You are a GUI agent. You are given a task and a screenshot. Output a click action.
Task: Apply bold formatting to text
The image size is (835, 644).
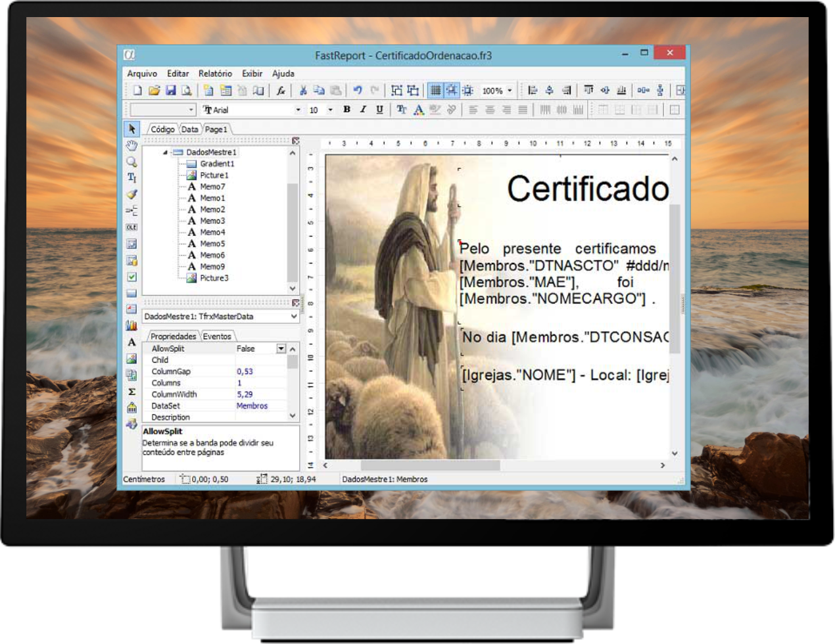click(347, 110)
